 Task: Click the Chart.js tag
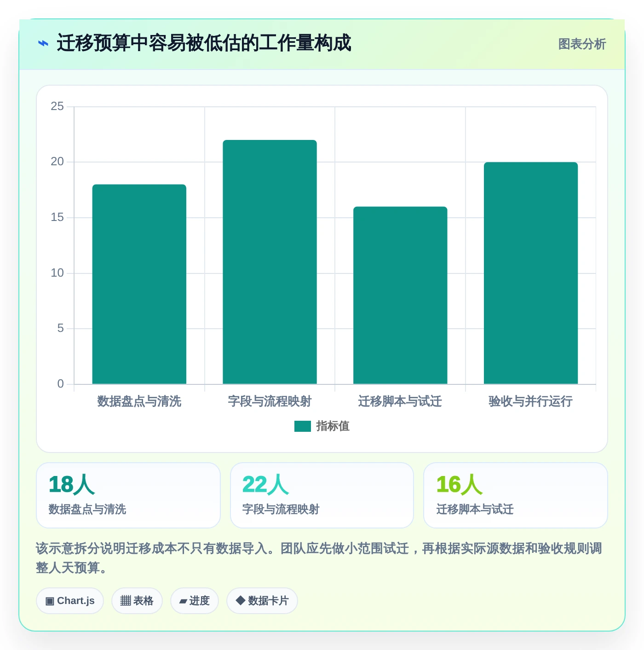pos(70,601)
